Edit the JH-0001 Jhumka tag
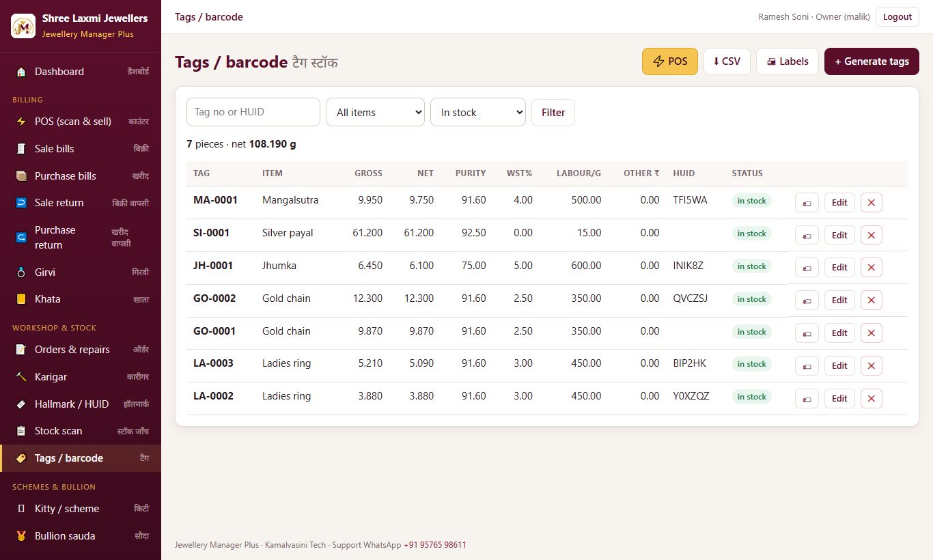 coord(839,268)
